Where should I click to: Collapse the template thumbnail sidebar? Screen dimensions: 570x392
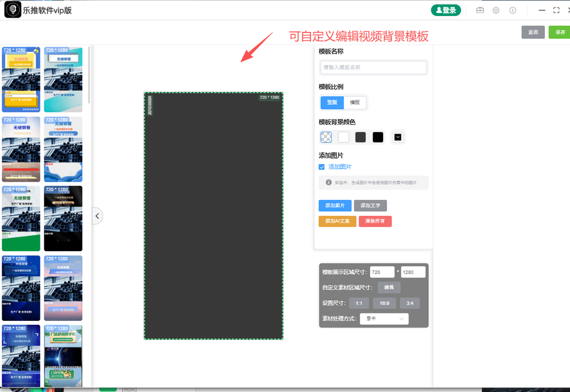pos(97,215)
